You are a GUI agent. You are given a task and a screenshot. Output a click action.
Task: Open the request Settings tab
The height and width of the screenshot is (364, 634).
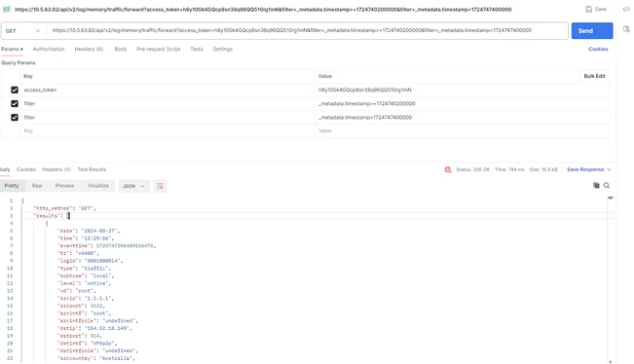222,49
